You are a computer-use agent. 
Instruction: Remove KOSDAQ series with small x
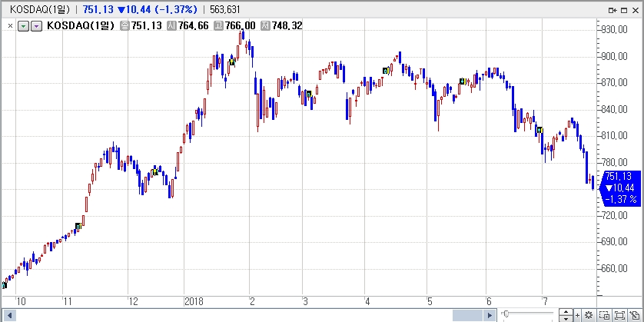pyautogui.click(x=10, y=25)
